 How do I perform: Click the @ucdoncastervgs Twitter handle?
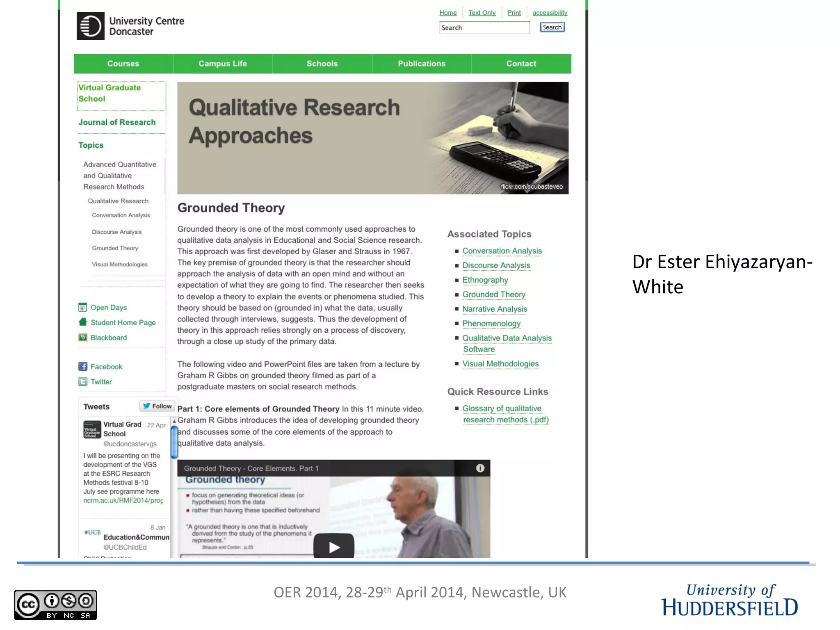[130, 444]
